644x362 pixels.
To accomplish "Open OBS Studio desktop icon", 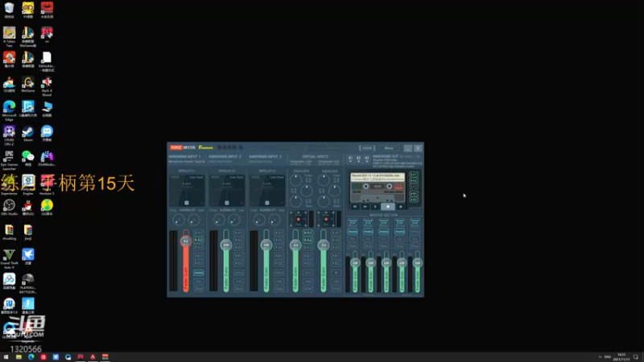I will coord(9,208).
